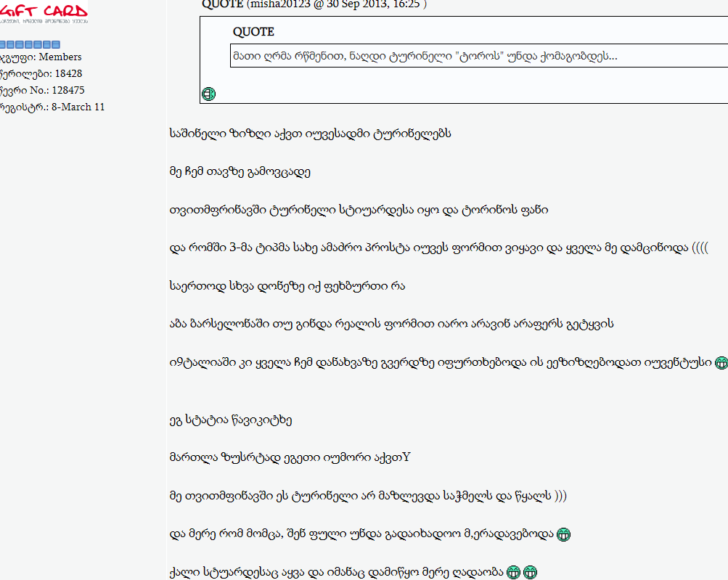Click line 'ეგ სტატია წავიკიტხე'
Image resolution: width=728 pixels, height=580 pixels.
coord(231,420)
